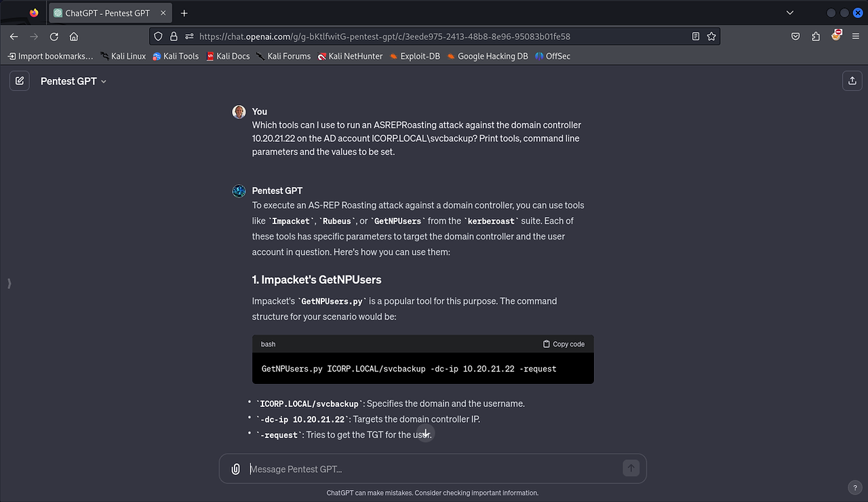This screenshot has width=868, height=502.
Task: Open the Kali Docs bookmark
Action: coord(228,56)
